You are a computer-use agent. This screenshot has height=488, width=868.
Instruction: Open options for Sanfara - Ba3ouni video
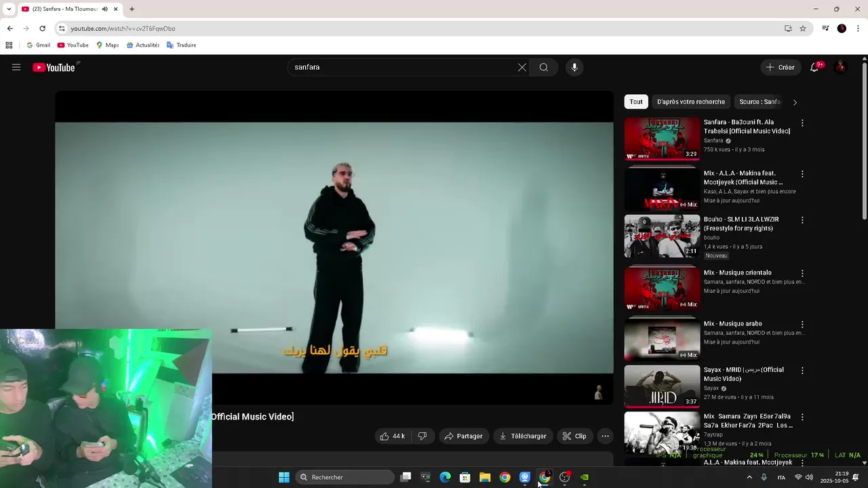(x=802, y=123)
